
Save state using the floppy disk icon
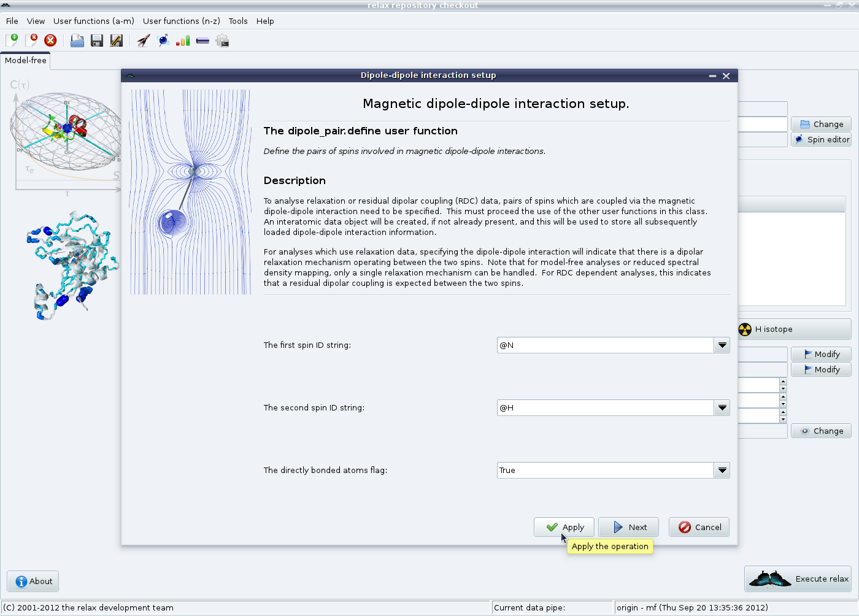97,41
